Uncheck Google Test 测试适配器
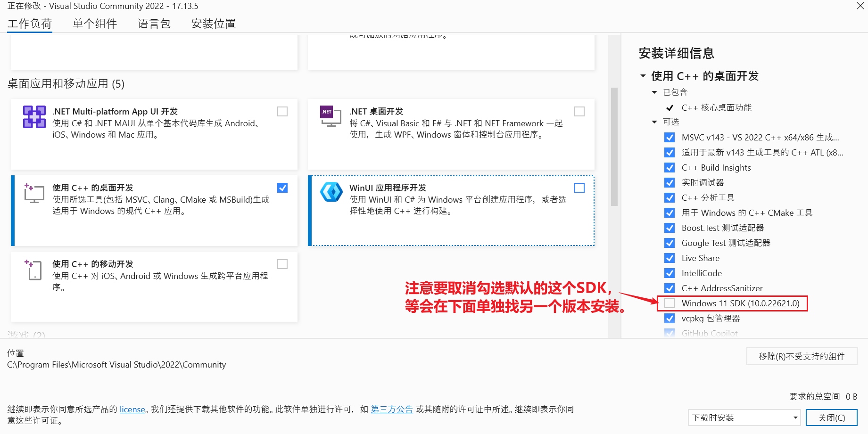868x434 pixels. [x=670, y=243]
